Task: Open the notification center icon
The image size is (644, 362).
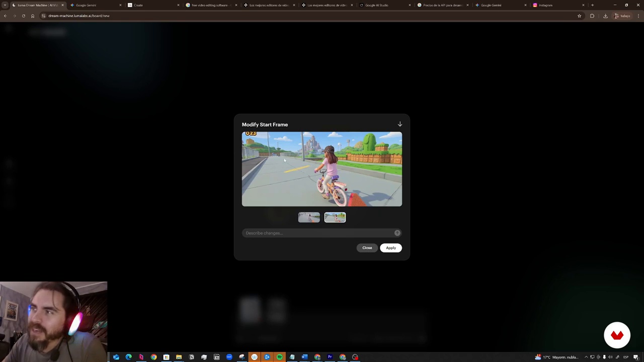Action: pyautogui.click(x=636, y=357)
